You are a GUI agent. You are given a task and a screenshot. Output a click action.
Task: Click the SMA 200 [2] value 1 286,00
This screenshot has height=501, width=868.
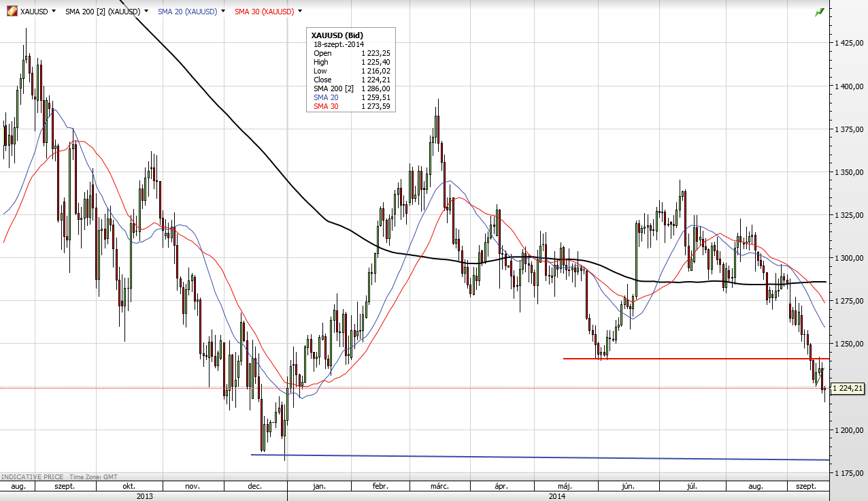tap(376, 88)
